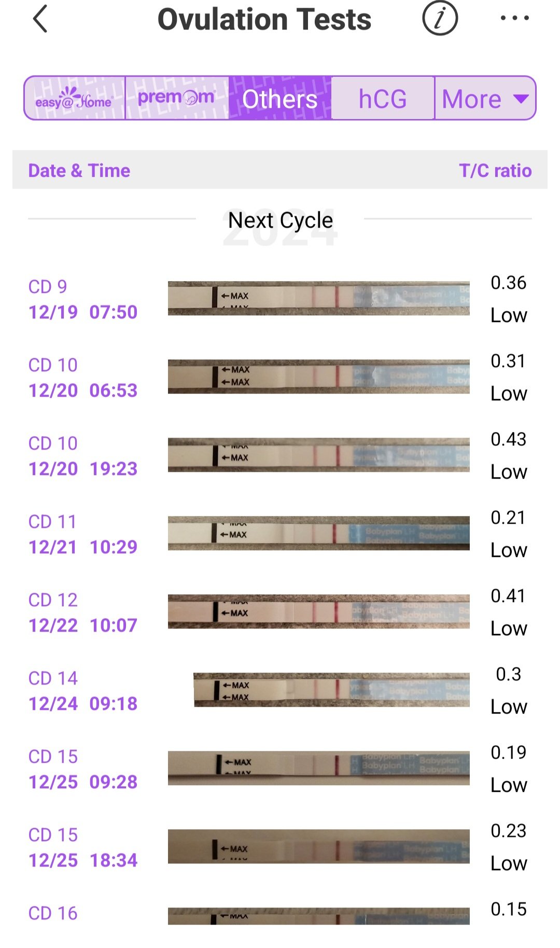560x948 pixels.
Task: Open test strip photo for 12/20 06:53
Action: pyautogui.click(x=318, y=377)
